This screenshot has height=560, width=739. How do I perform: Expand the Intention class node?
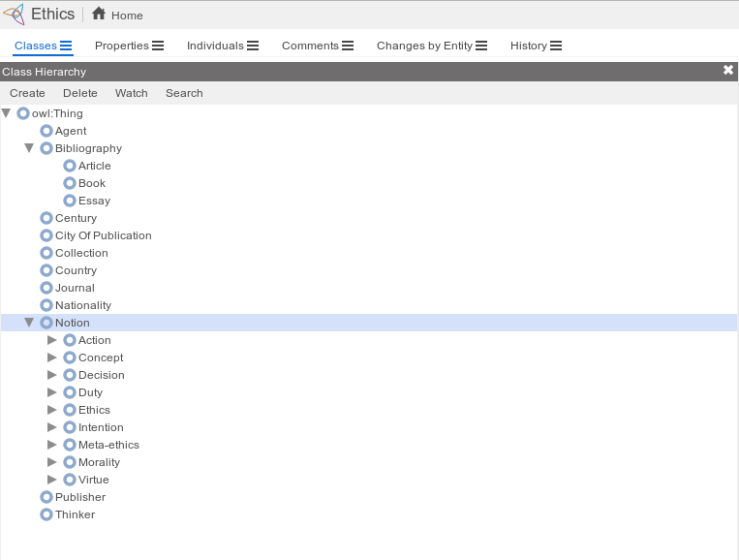click(x=52, y=427)
